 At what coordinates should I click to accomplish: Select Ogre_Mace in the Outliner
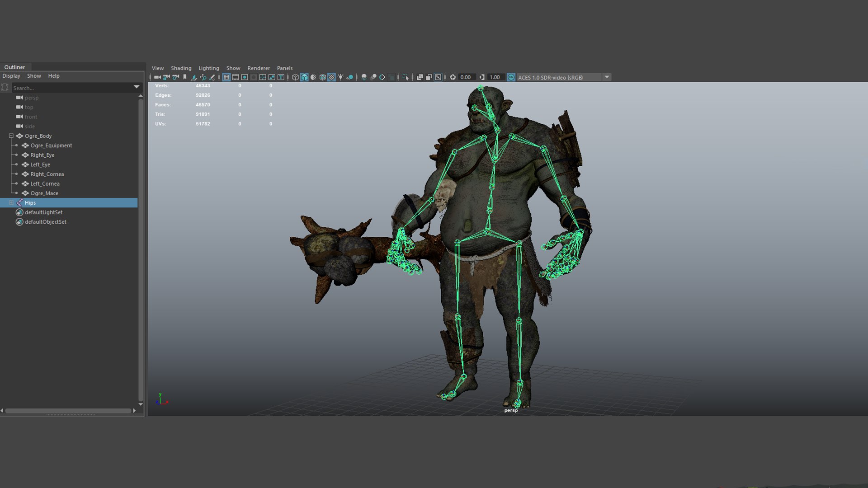tap(44, 193)
